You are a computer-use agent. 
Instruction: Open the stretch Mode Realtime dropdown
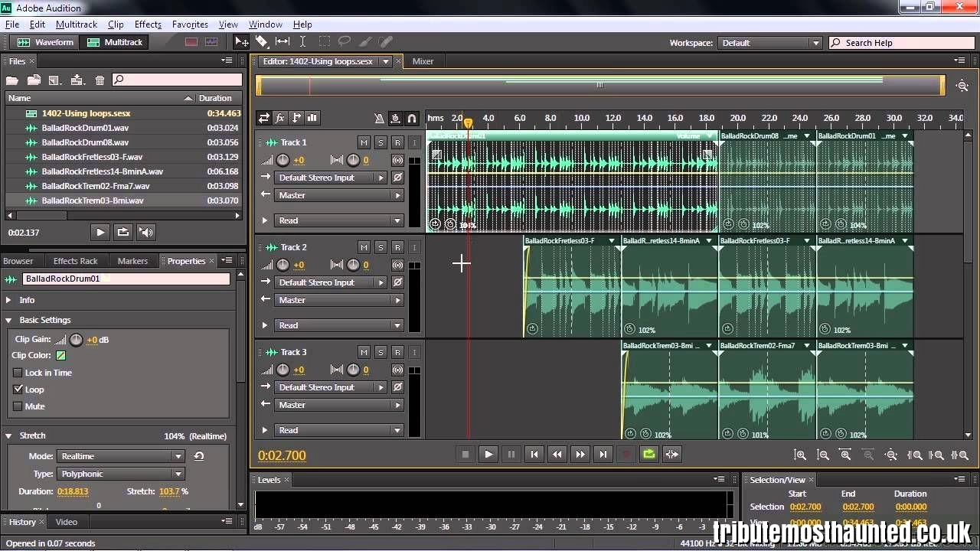tap(120, 456)
